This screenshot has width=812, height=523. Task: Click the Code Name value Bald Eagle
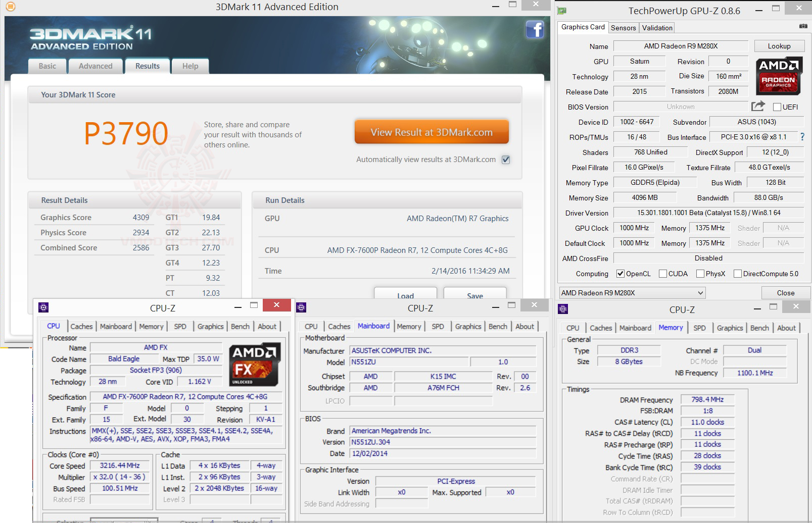pos(124,359)
